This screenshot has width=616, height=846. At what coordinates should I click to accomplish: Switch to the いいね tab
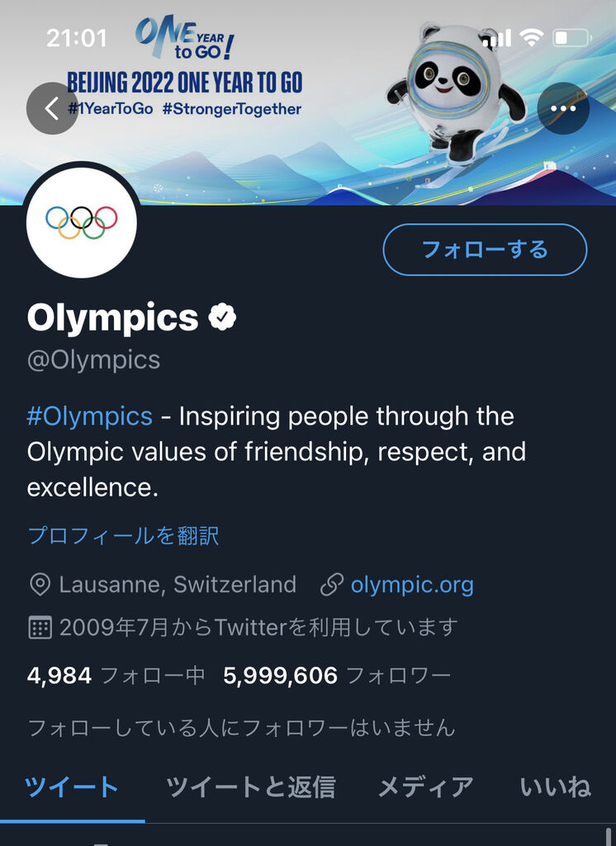pos(555,787)
